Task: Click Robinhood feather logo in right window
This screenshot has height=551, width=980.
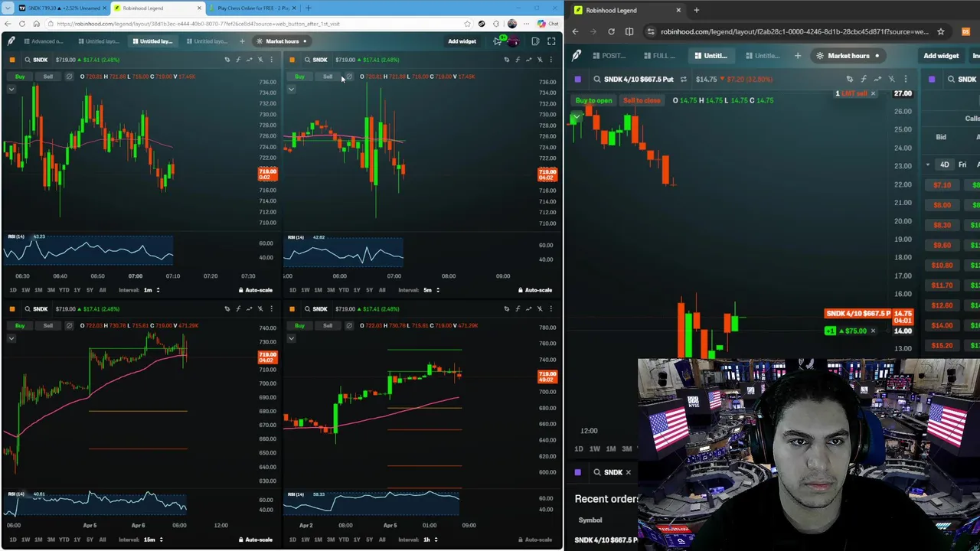Action: coord(577,55)
